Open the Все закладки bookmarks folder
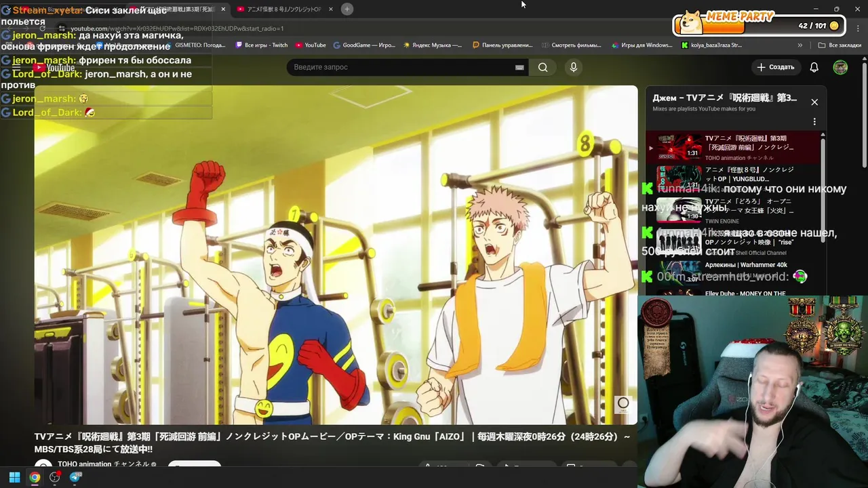The width and height of the screenshot is (868, 488). [840, 45]
